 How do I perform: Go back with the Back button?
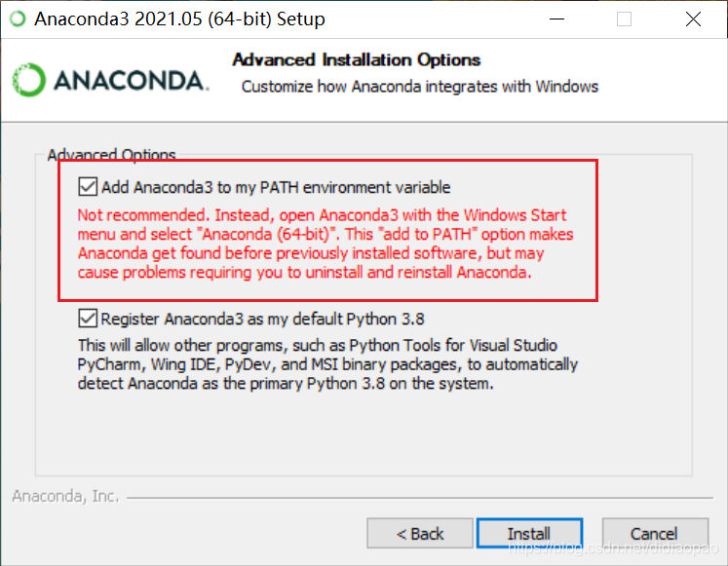point(420,534)
